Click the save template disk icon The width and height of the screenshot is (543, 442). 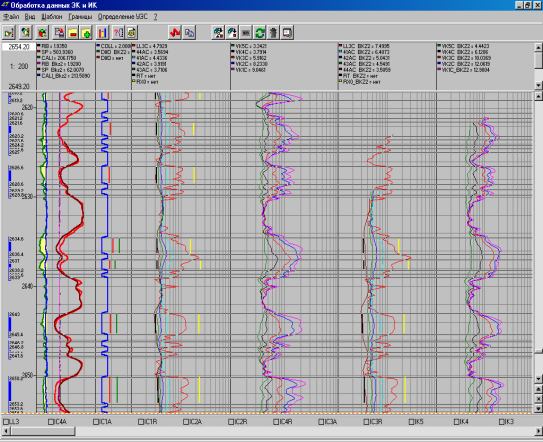[60, 33]
